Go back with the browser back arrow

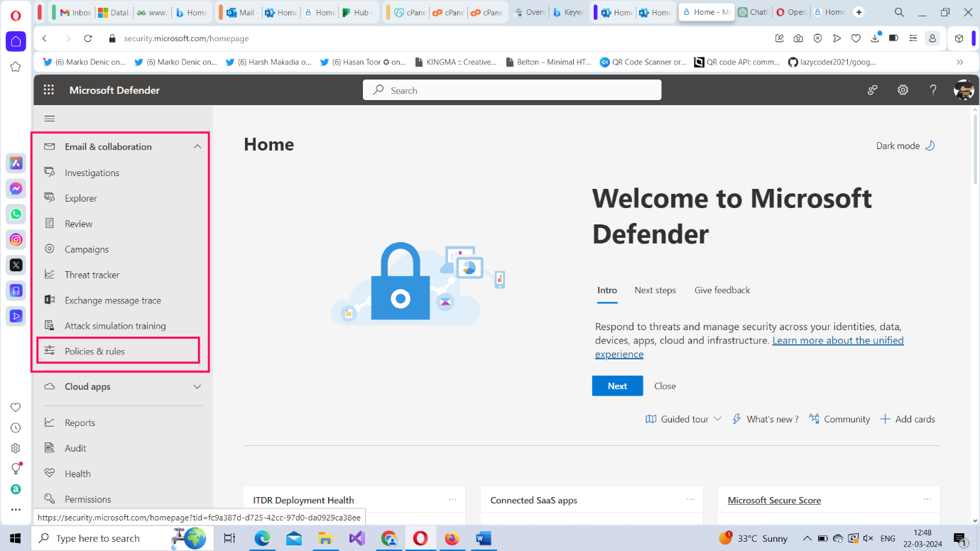[45, 38]
